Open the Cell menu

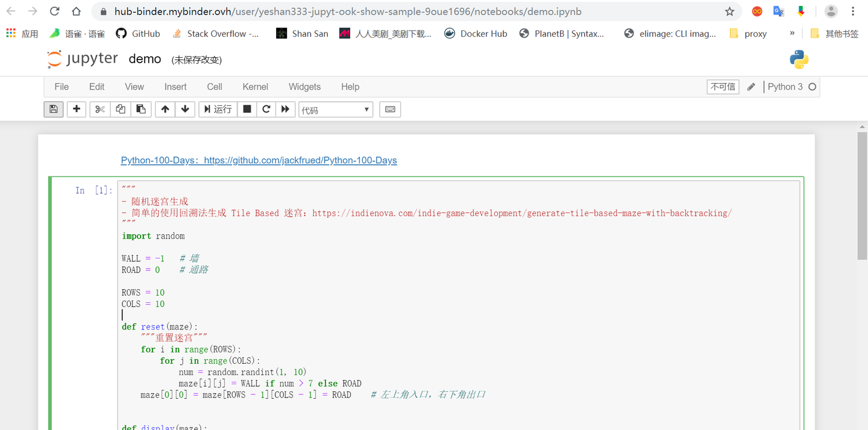coord(214,87)
